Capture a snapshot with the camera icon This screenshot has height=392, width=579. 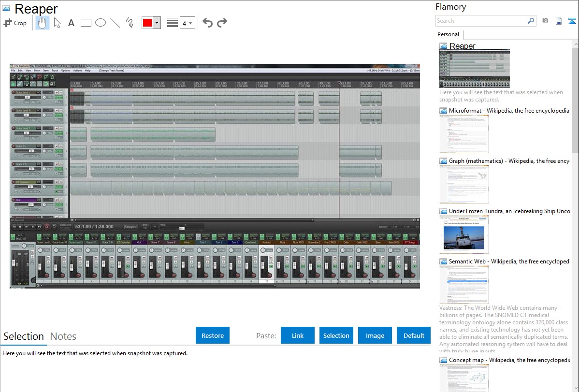(545, 21)
